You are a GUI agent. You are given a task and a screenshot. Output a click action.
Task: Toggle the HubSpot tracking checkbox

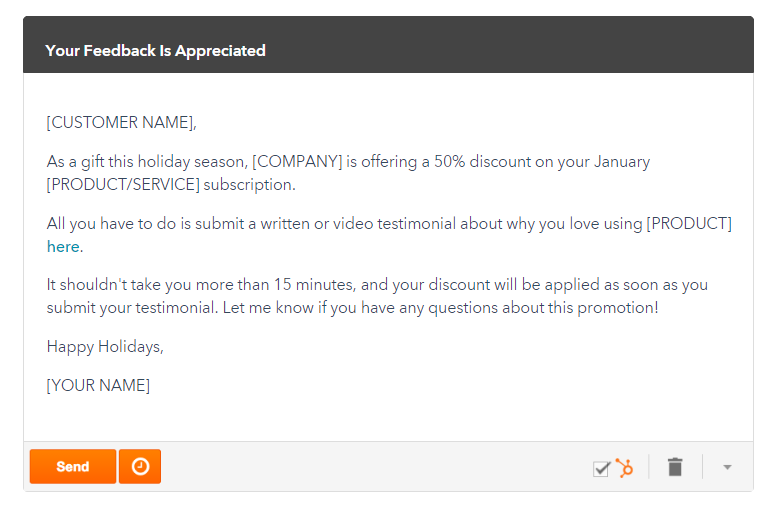point(601,468)
